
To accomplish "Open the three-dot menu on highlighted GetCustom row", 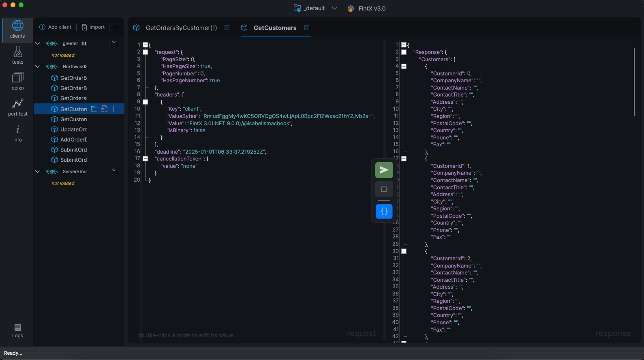I will pos(113,109).
